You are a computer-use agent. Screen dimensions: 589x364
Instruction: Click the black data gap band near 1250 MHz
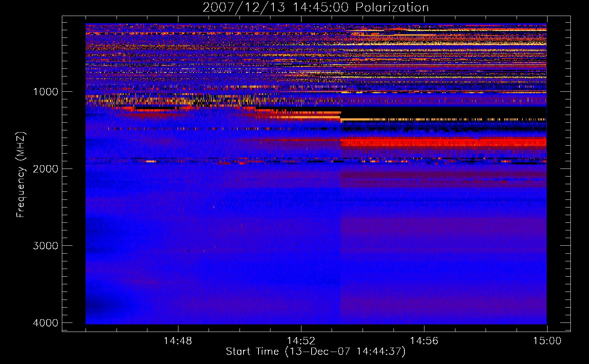coord(443,112)
